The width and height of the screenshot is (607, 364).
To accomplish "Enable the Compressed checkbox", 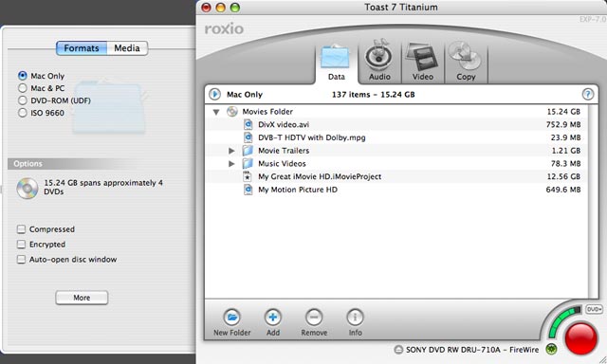I will tap(21, 229).
